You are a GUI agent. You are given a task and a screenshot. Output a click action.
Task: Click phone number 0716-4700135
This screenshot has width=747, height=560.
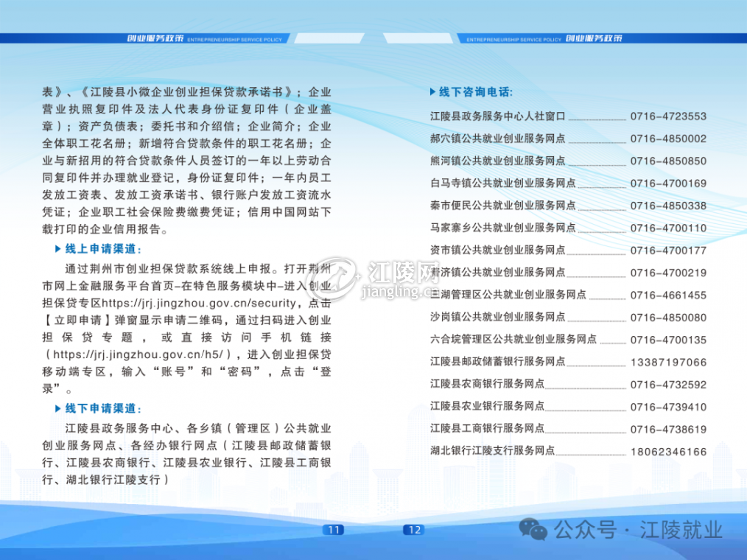click(668, 340)
